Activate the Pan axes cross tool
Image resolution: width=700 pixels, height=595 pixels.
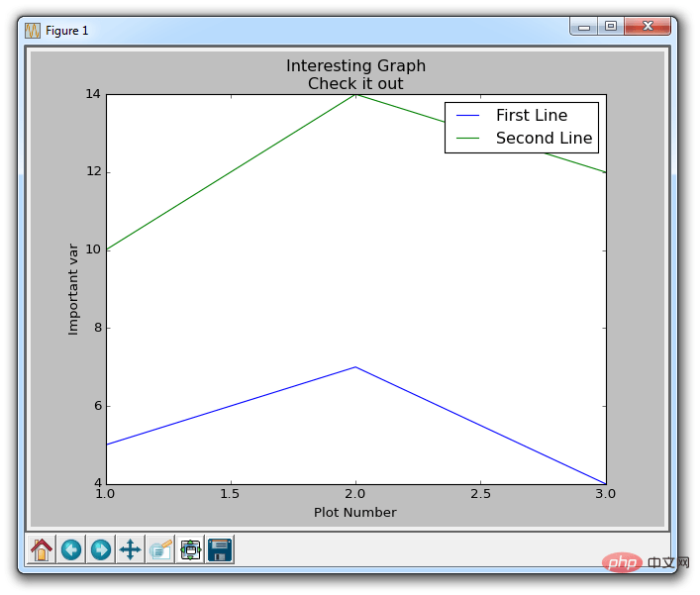tap(131, 549)
